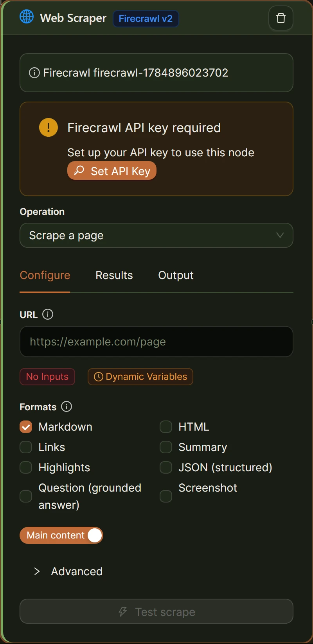Viewport: 313px width, 644px height.
Task: Switch to the Results tab
Action: 114,275
